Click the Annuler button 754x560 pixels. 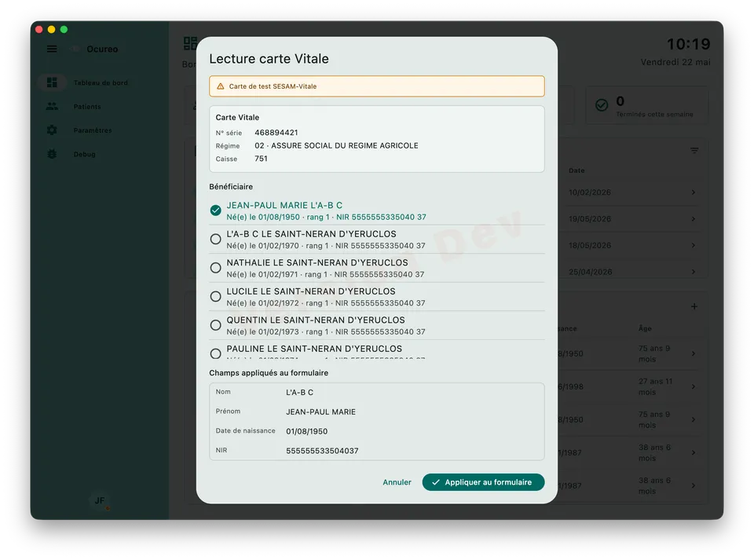click(x=397, y=482)
